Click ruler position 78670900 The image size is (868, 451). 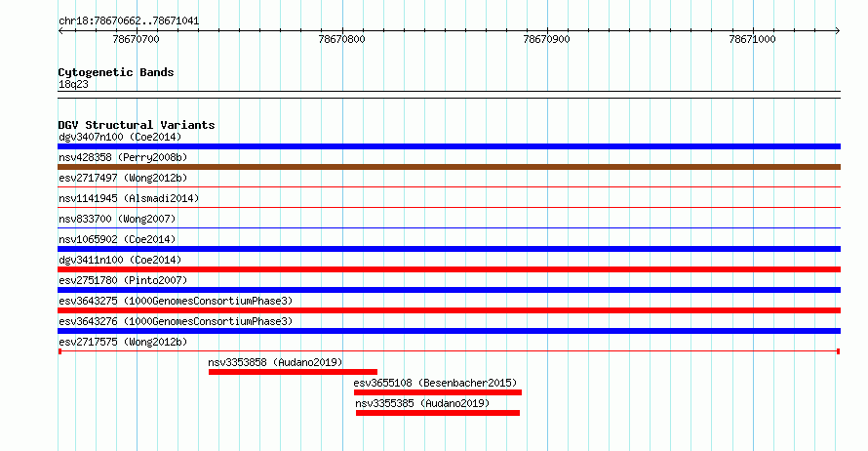click(x=546, y=39)
